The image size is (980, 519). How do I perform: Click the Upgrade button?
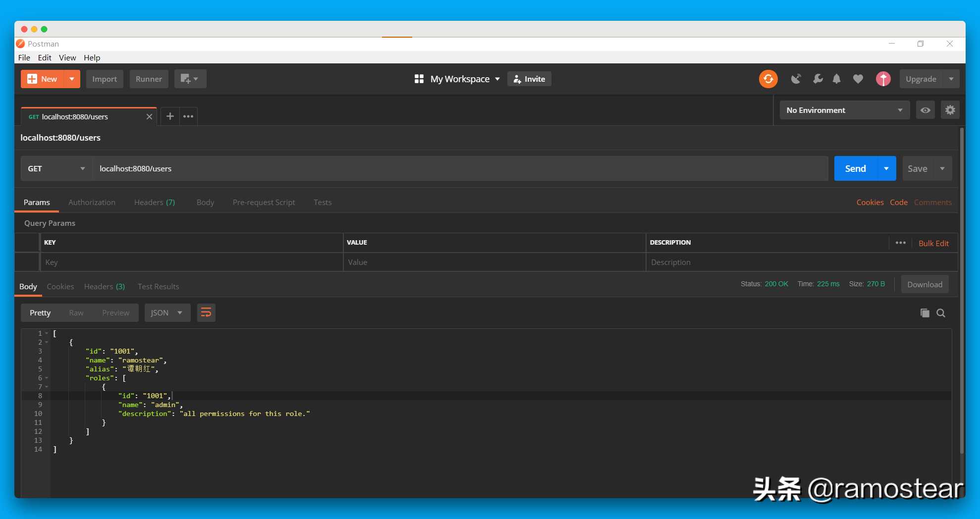pyautogui.click(x=921, y=79)
